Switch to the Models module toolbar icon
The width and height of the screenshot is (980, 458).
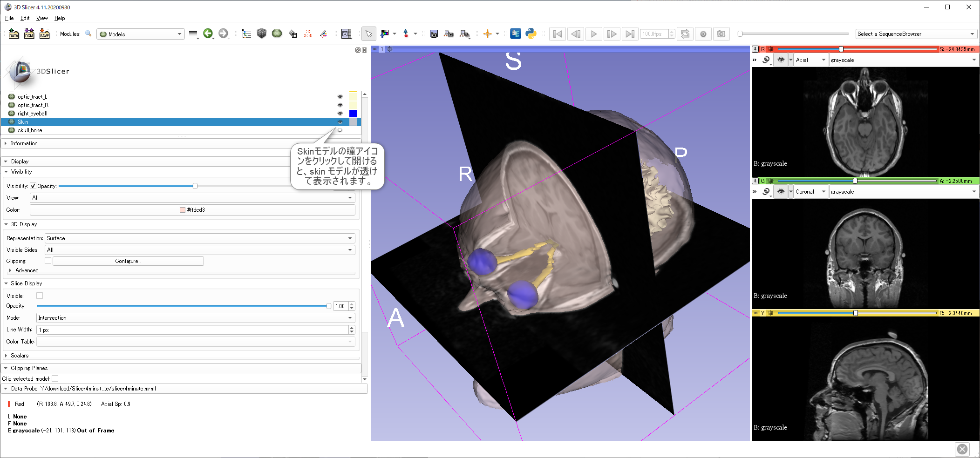point(277,34)
